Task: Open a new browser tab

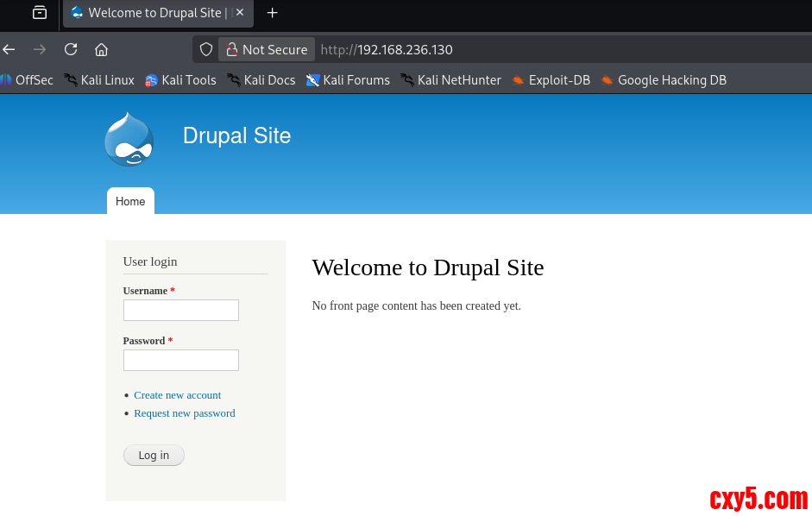Action: click(x=273, y=13)
